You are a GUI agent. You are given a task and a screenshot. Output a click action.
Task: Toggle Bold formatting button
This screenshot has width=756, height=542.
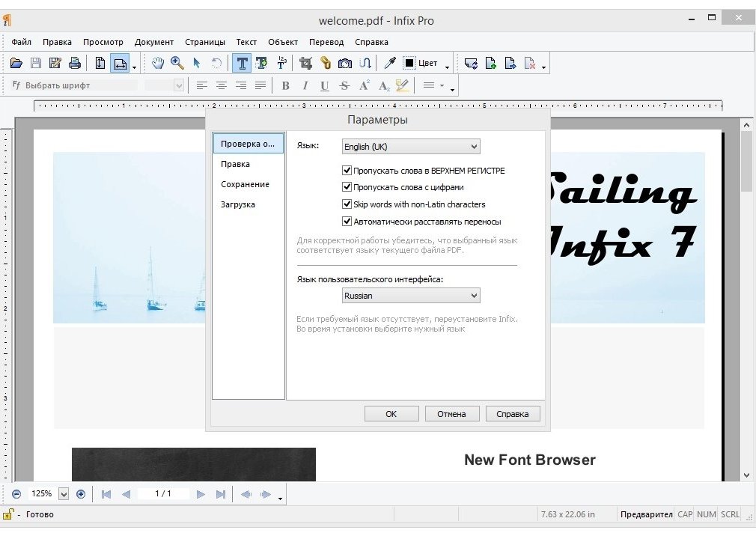[x=285, y=86]
